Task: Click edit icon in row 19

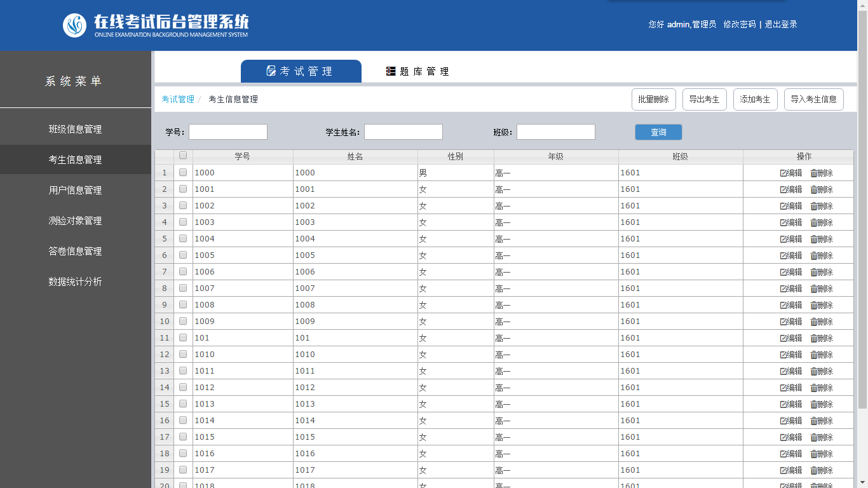Action: (x=783, y=470)
